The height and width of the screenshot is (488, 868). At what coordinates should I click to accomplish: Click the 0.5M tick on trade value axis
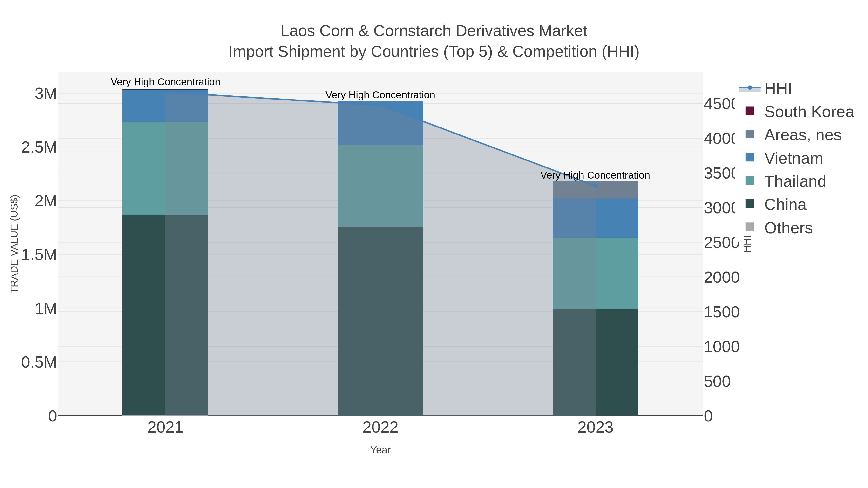click(x=39, y=362)
